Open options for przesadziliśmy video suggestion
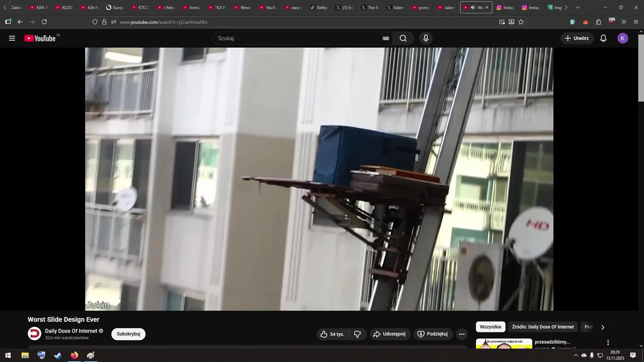Image resolution: width=644 pixels, height=362 pixels. pyautogui.click(x=608, y=342)
